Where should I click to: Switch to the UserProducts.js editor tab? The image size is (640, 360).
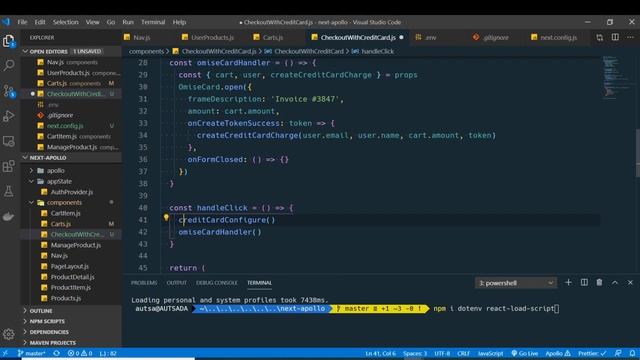(x=212, y=38)
